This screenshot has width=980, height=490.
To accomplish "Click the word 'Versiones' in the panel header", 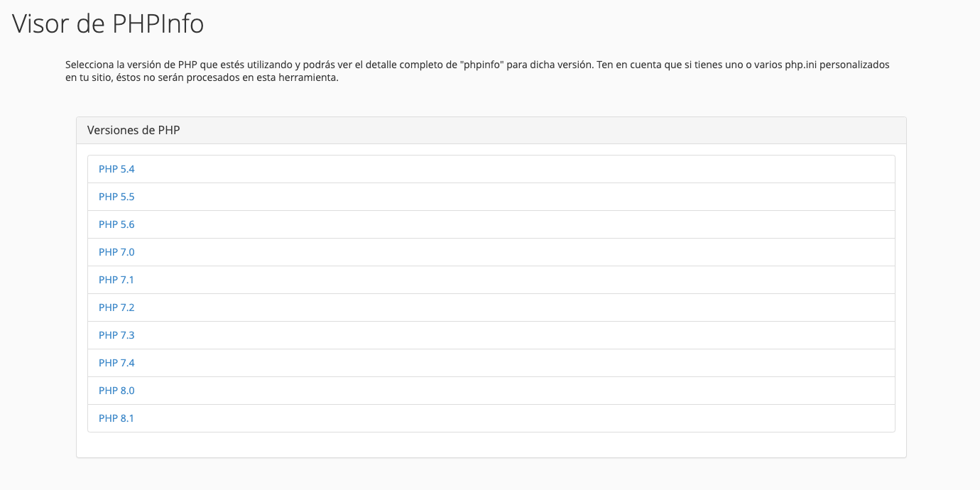I will [x=111, y=131].
